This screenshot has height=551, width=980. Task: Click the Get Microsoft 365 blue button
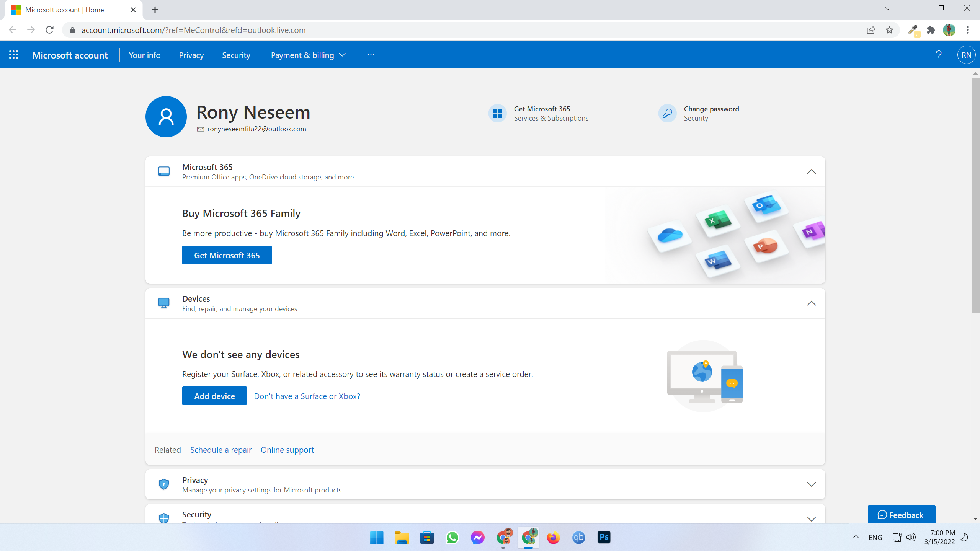pos(227,255)
